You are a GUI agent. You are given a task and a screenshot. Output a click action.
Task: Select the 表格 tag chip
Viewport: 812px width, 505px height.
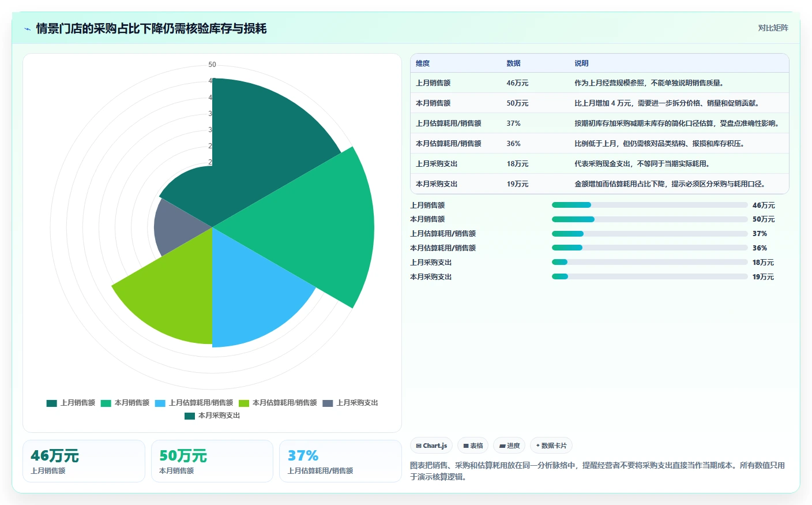coord(473,446)
